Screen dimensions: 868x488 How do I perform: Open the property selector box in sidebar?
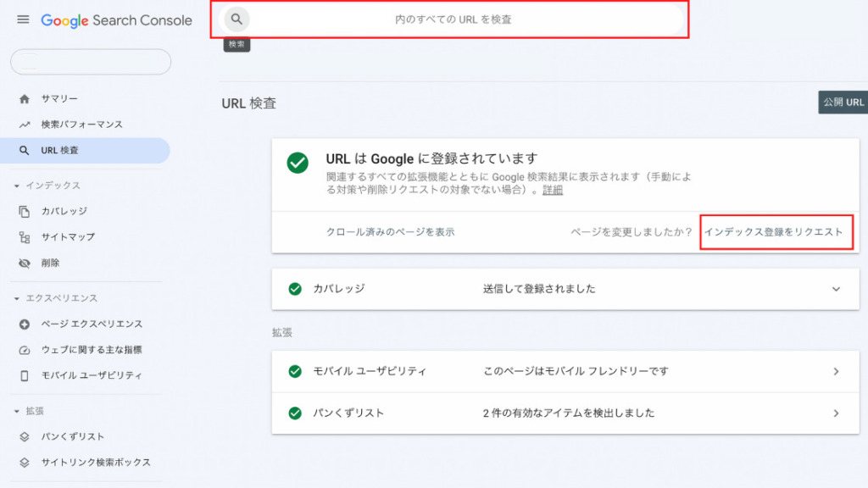91,61
